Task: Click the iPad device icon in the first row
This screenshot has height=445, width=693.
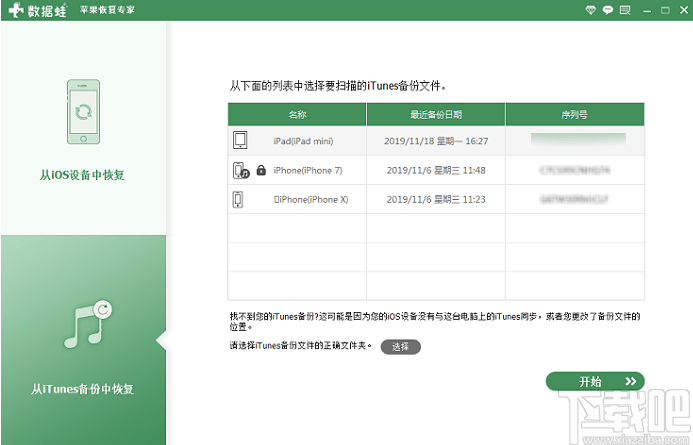Action: pos(240,140)
